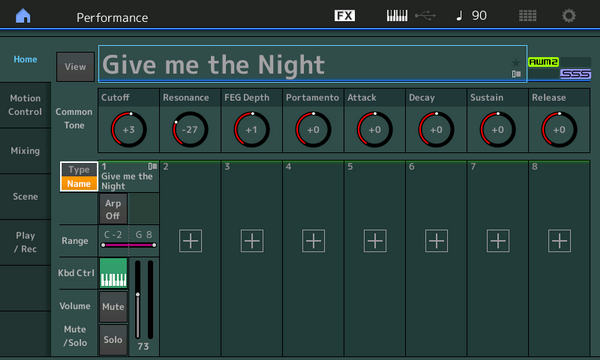Image resolution: width=600 pixels, height=360 pixels.
Task: Open the Motion Control tab
Action: pos(25,105)
